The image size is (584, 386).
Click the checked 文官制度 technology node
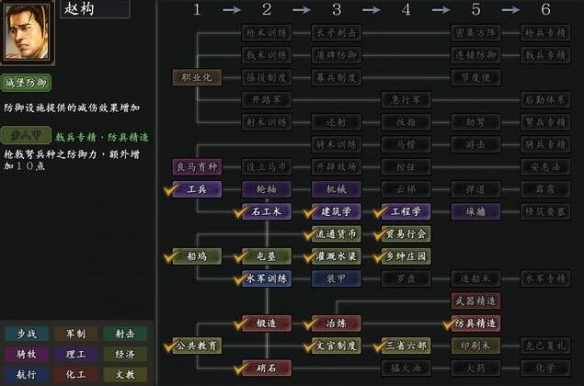click(336, 346)
